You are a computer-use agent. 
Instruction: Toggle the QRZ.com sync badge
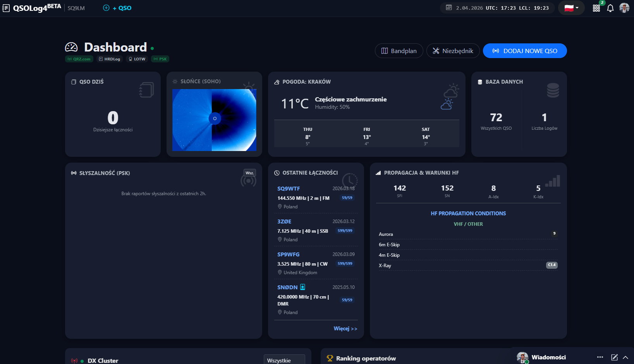79,59
